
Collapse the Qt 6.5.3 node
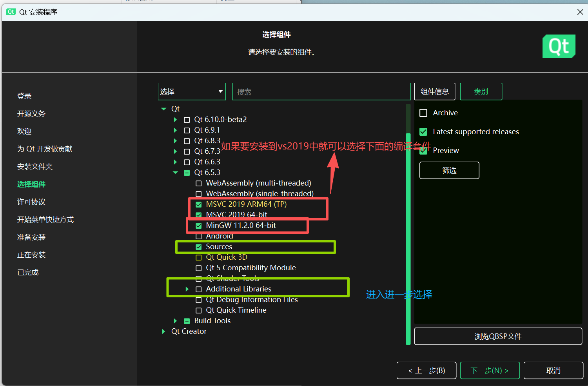coord(175,173)
